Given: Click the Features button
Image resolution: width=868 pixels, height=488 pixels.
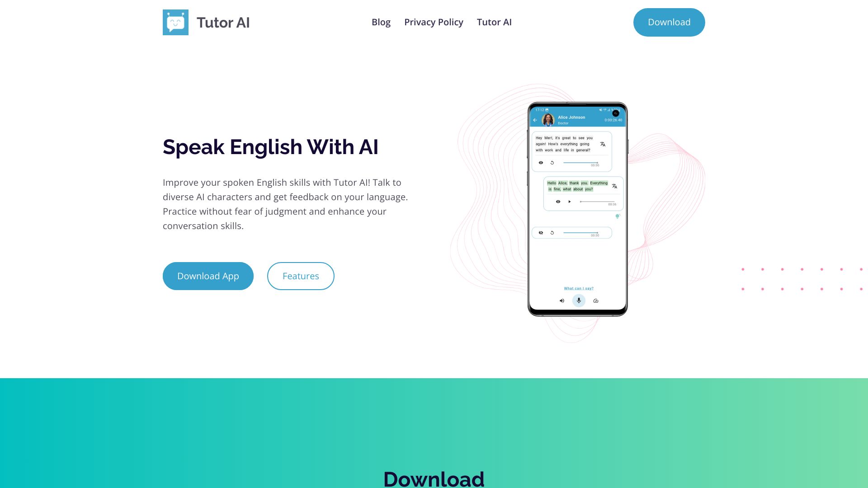Looking at the screenshot, I should pos(301,276).
